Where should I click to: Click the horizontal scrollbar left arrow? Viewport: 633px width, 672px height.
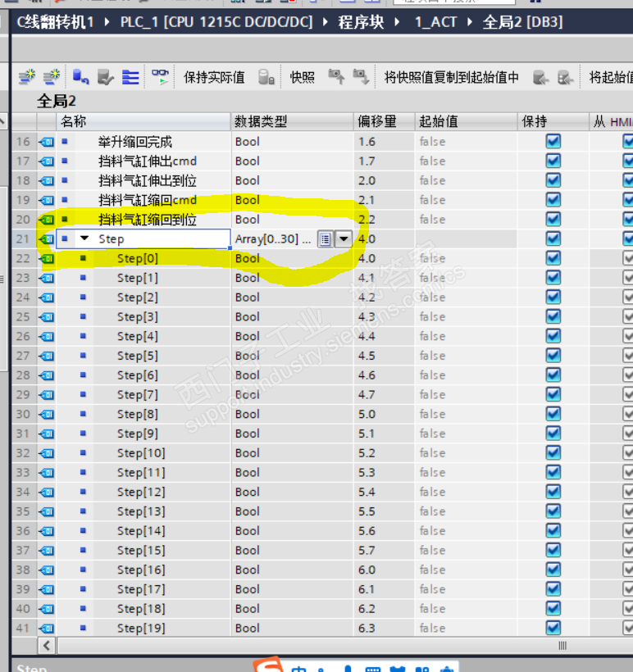click(x=46, y=645)
